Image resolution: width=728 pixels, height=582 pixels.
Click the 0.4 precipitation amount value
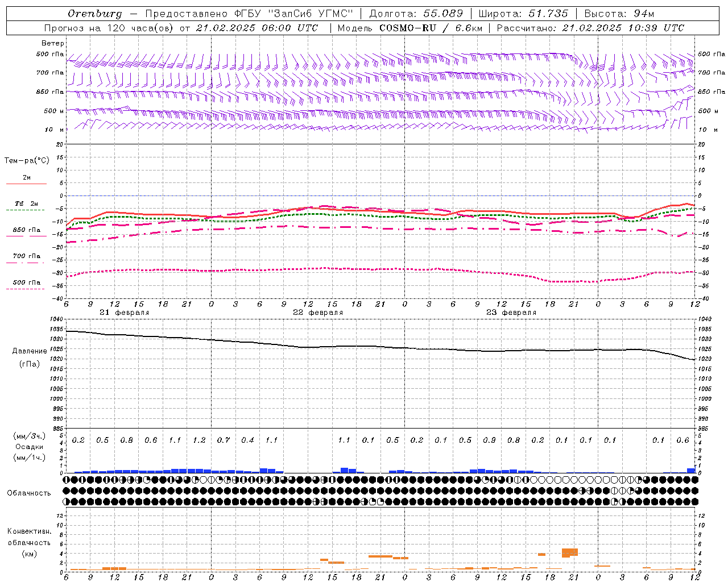point(247,440)
